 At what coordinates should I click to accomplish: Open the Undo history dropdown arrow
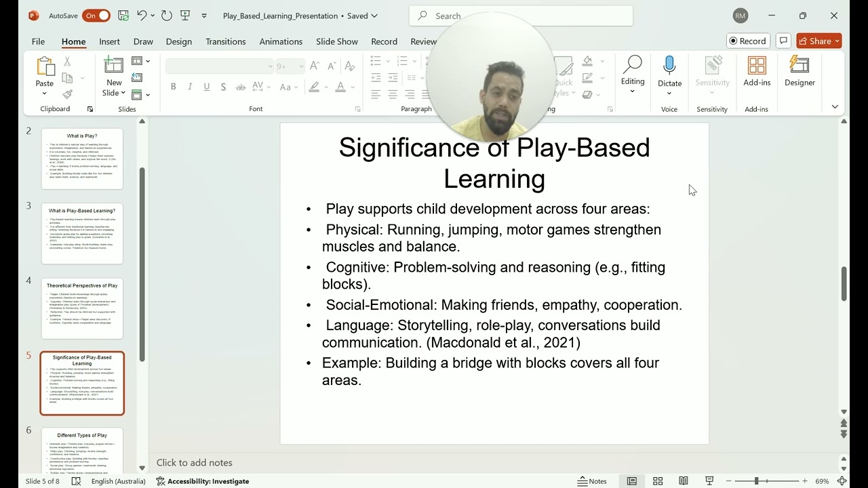coord(153,16)
